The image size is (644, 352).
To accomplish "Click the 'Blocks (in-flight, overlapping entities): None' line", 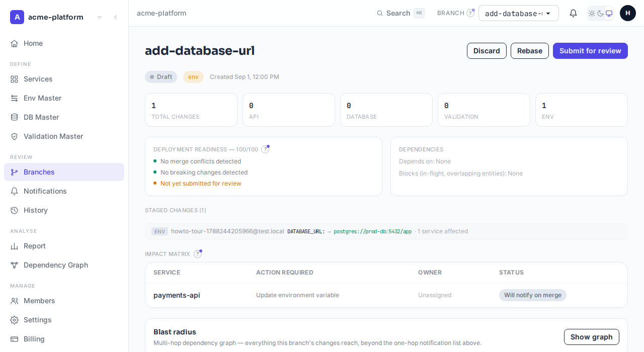I will pyautogui.click(x=461, y=173).
